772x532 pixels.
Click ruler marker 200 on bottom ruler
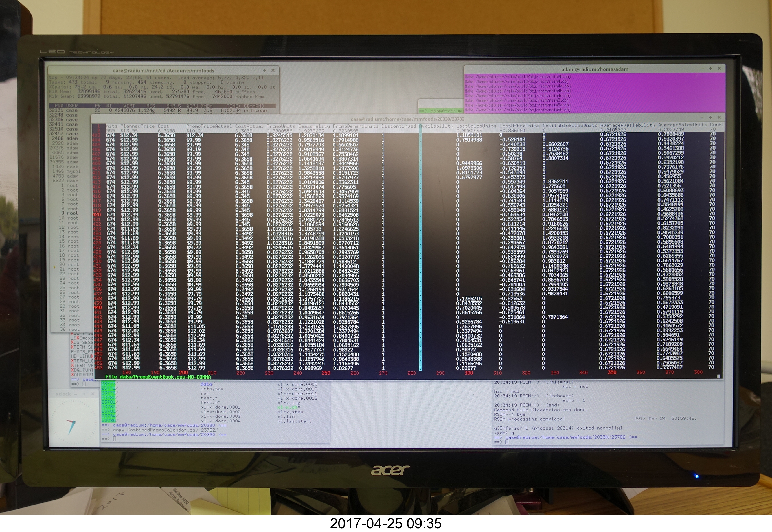coord(183,373)
